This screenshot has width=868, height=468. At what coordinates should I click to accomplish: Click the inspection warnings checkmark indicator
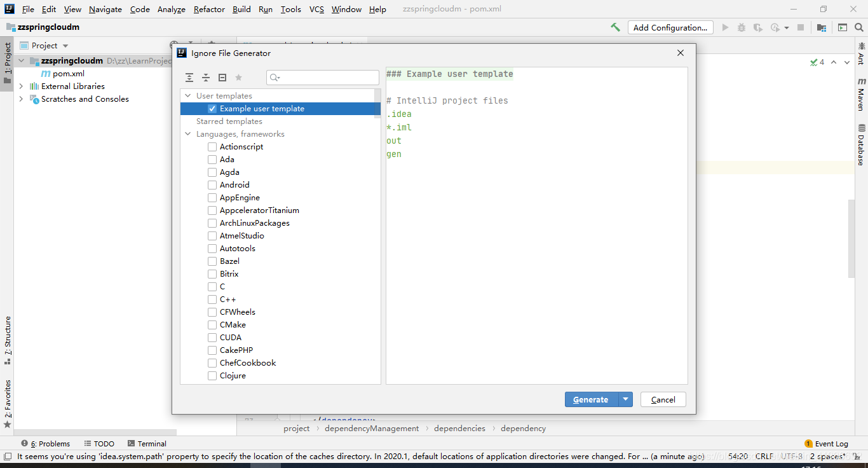click(x=817, y=62)
